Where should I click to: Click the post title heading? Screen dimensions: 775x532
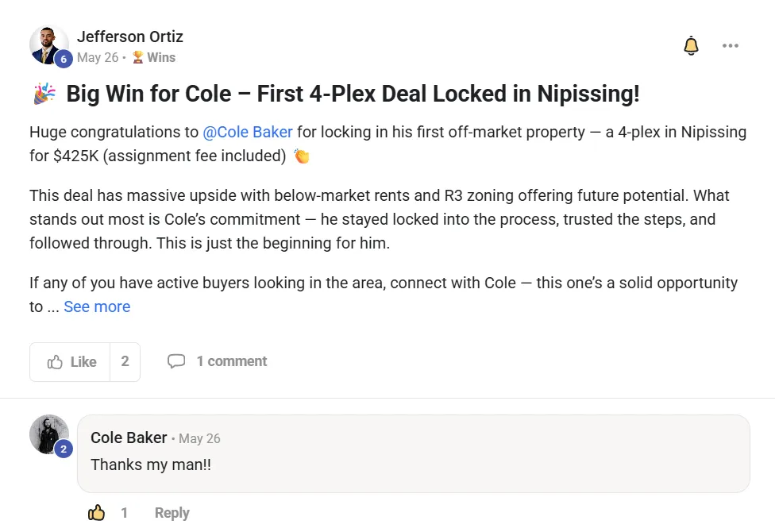tap(353, 94)
